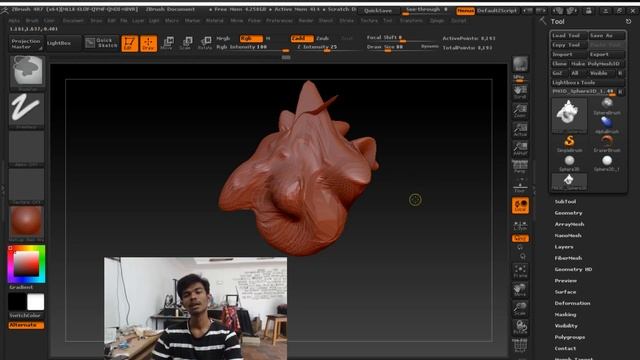The image size is (640, 360).
Task: Toggle PolyFrame display
Action: [520, 345]
